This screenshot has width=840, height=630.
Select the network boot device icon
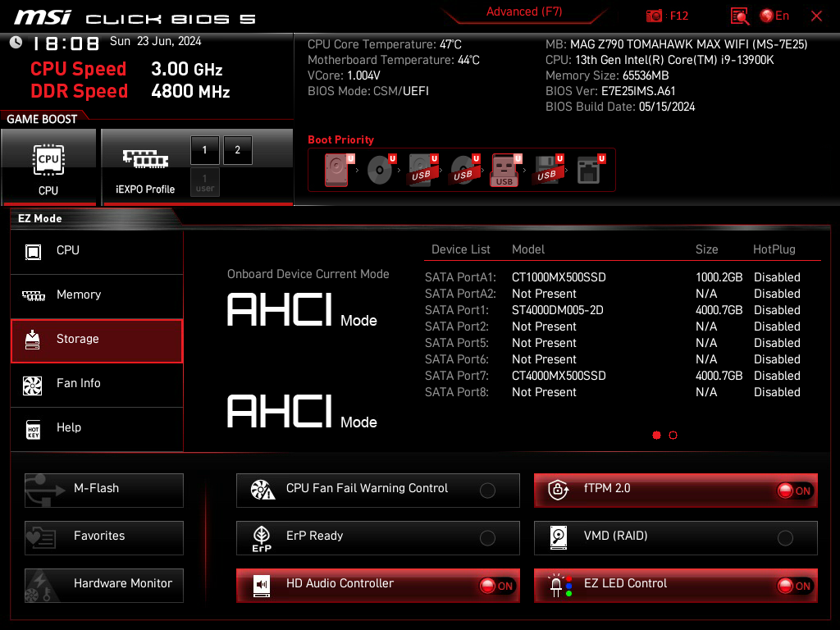click(587, 170)
